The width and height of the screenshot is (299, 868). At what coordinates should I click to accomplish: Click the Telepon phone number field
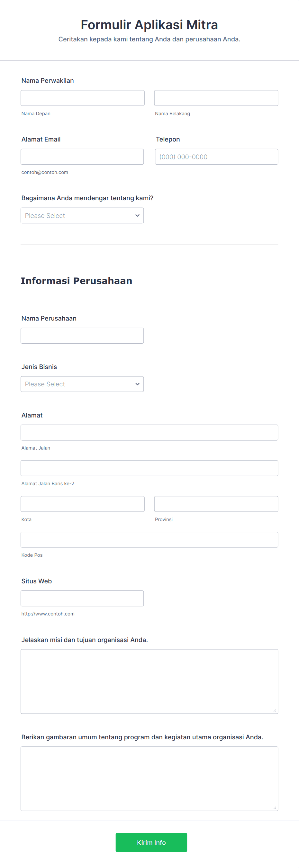coord(216,156)
